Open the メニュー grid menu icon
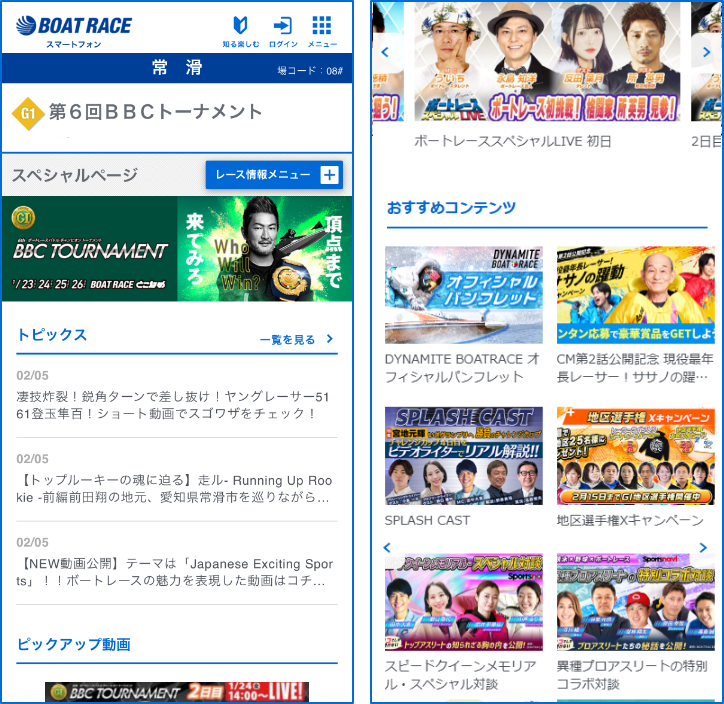This screenshot has width=724, height=704. [x=322, y=29]
